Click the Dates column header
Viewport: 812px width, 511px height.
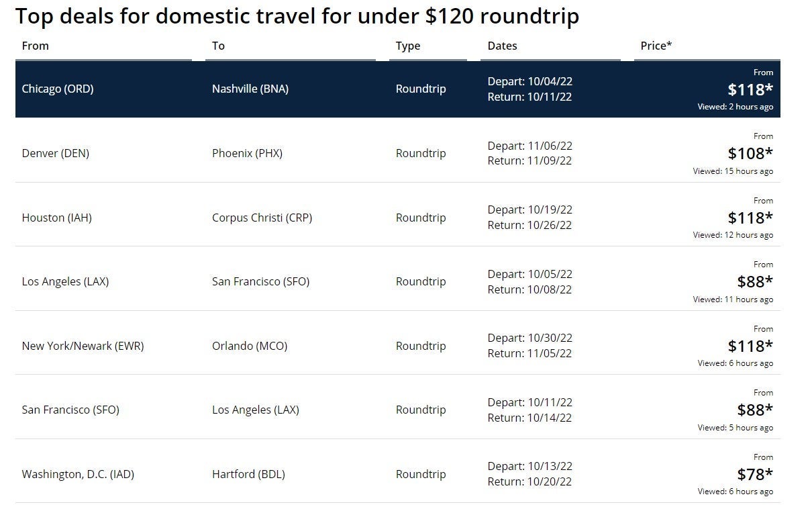(503, 46)
